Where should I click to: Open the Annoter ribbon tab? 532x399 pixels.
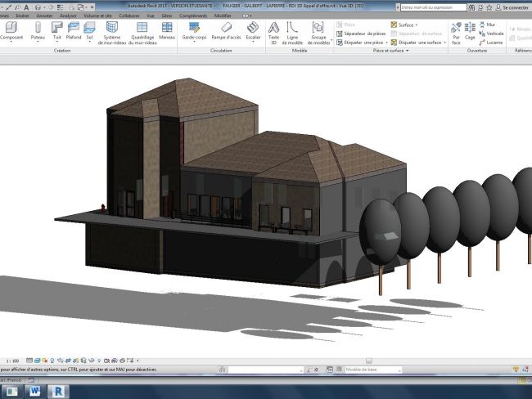44,16
